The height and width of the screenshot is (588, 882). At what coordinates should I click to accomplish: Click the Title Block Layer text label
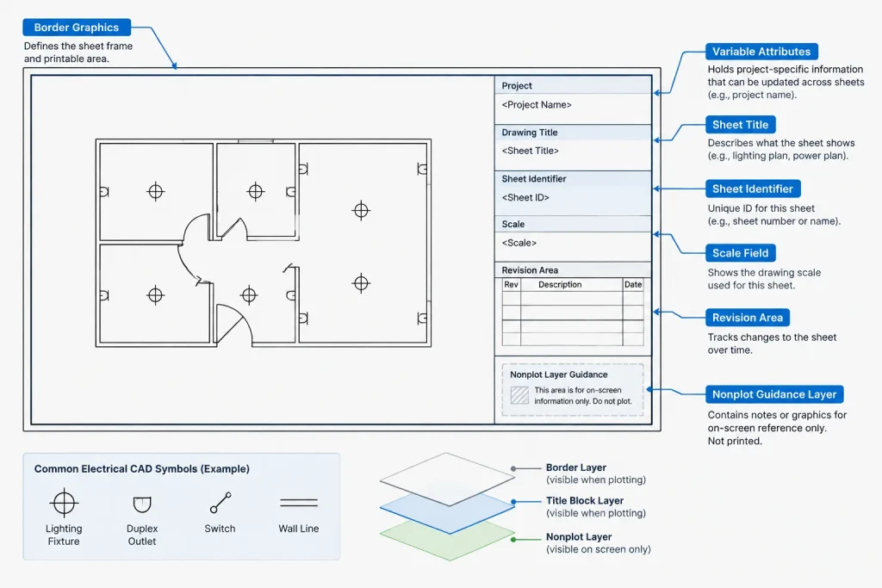(x=585, y=500)
